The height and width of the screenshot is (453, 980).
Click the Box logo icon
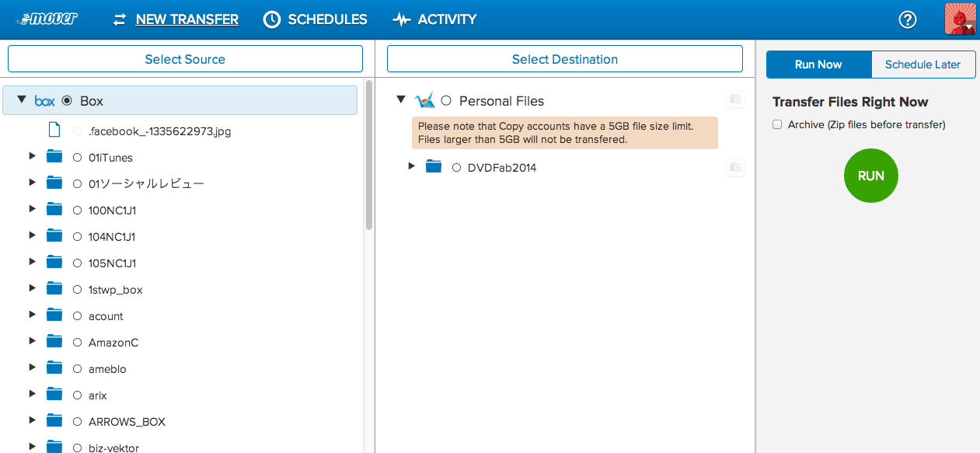pos(44,101)
